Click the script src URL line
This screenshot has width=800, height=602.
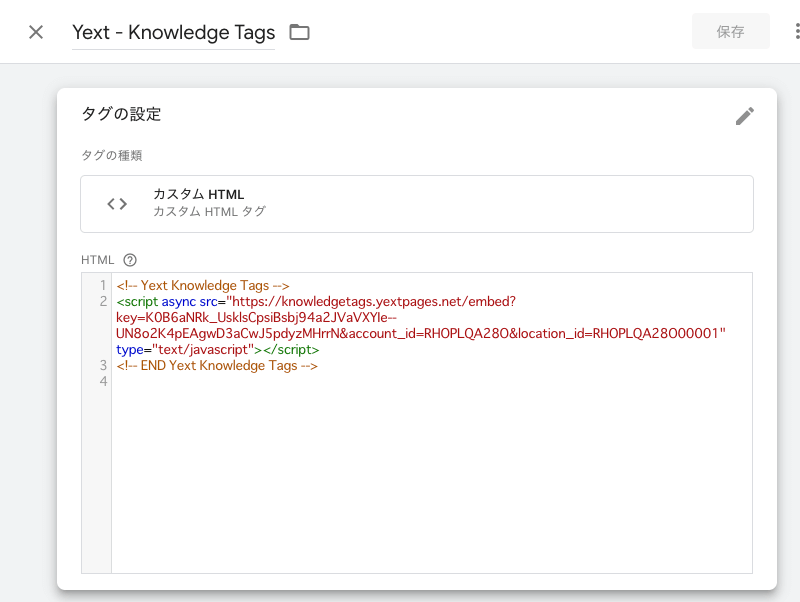pyautogui.click(x=316, y=302)
